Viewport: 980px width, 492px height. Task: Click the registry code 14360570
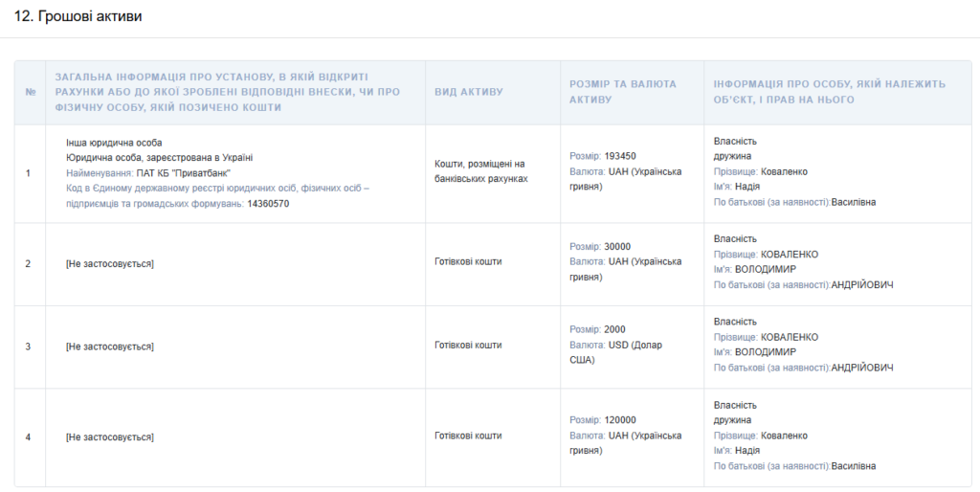268,204
